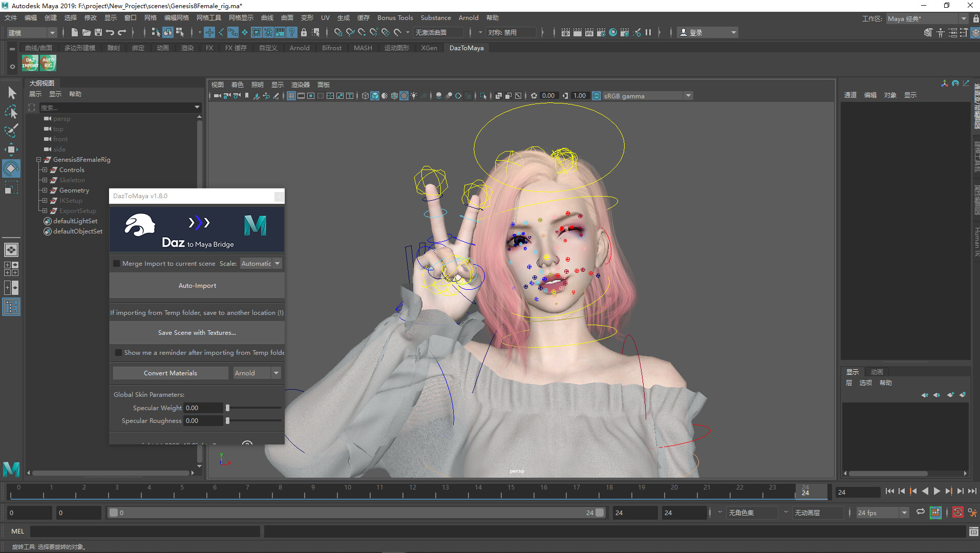Screen dimensions: 980x553
Task: Select the Paint selection tool
Action: click(11, 131)
